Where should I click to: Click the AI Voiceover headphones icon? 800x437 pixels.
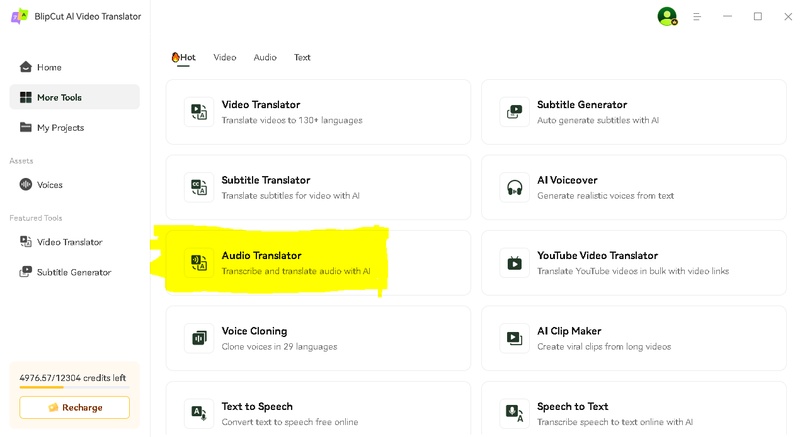point(514,187)
